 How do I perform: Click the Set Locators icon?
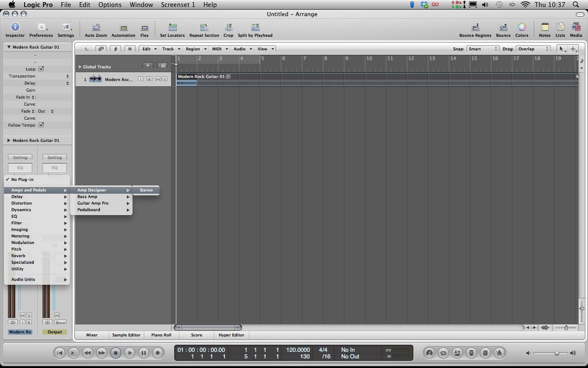tap(172, 28)
